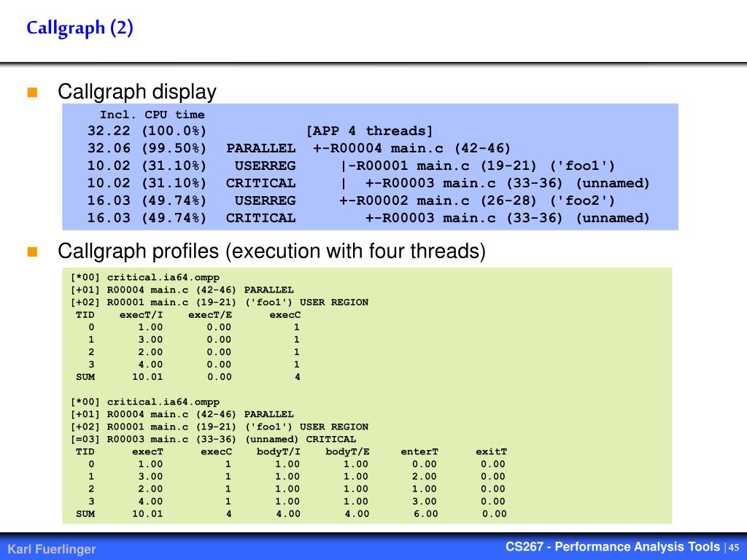Image resolution: width=747 pixels, height=560 pixels.
Task: Click the '32.22 (100.0%)' value
Action: tap(147, 131)
